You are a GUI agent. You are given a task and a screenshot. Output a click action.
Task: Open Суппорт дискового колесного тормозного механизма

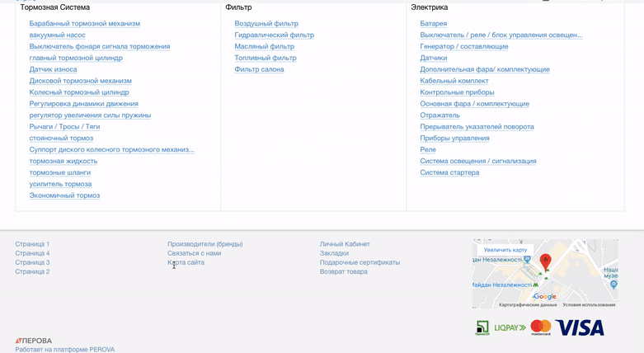click(x=111, y=149)
